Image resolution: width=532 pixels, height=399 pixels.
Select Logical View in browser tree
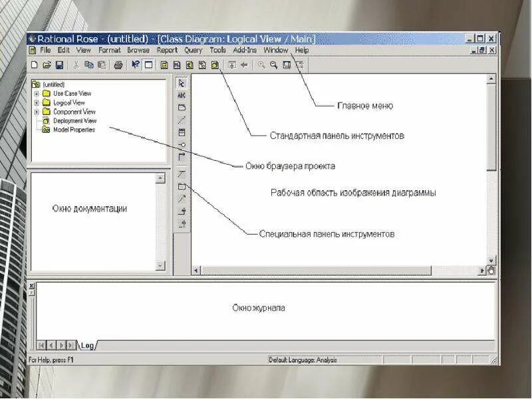pyautogui.click(x=69, y=102)
